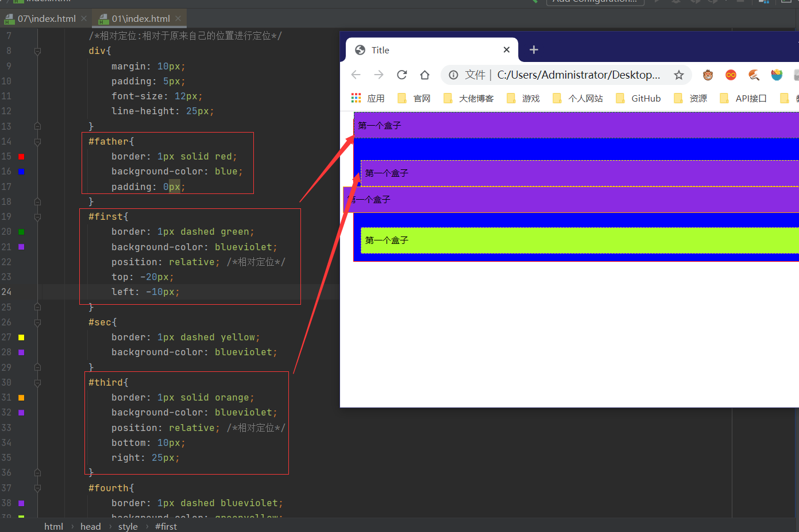Viewport: 799px width, 532px height.
Task: Click the green-yellow 第一个盒子 box
Action: pos(580,240)
